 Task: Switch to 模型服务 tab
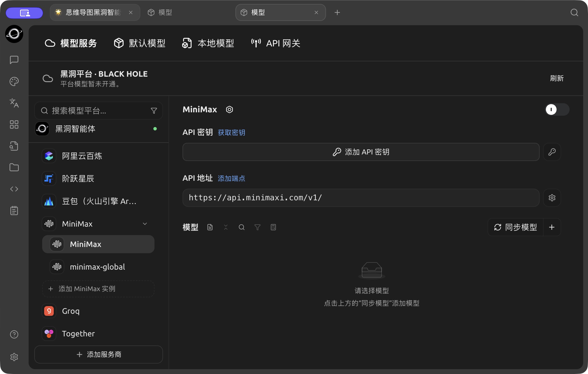point(71,43)
